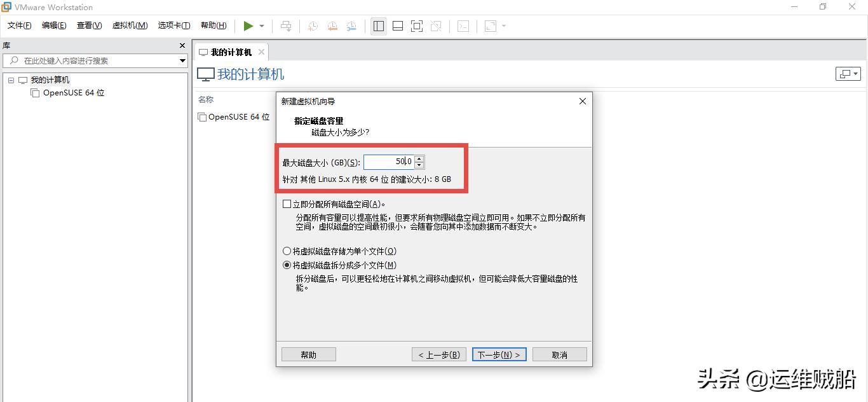Select 将虚拟磁盘拆分成多个文件 option
Screen dimensions: 868x402
tap(287, 265)
